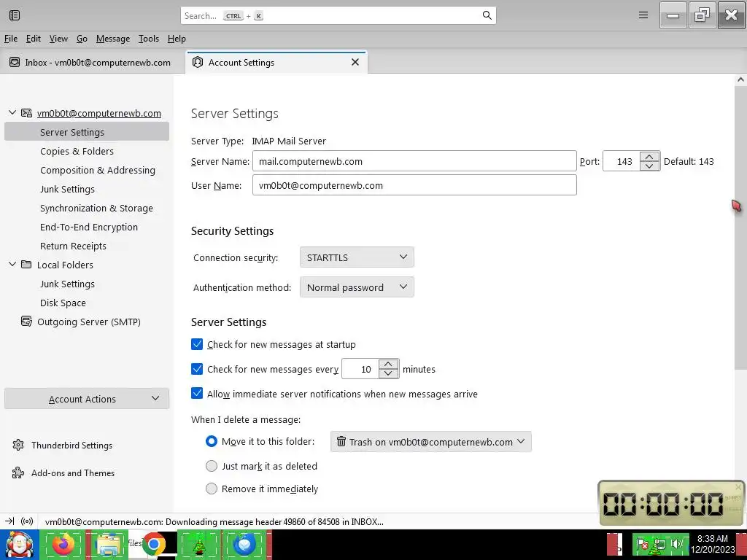The width and height of the screenshot is (747, 560).
Task: Open the Tools menu
Action: [149, 39]
